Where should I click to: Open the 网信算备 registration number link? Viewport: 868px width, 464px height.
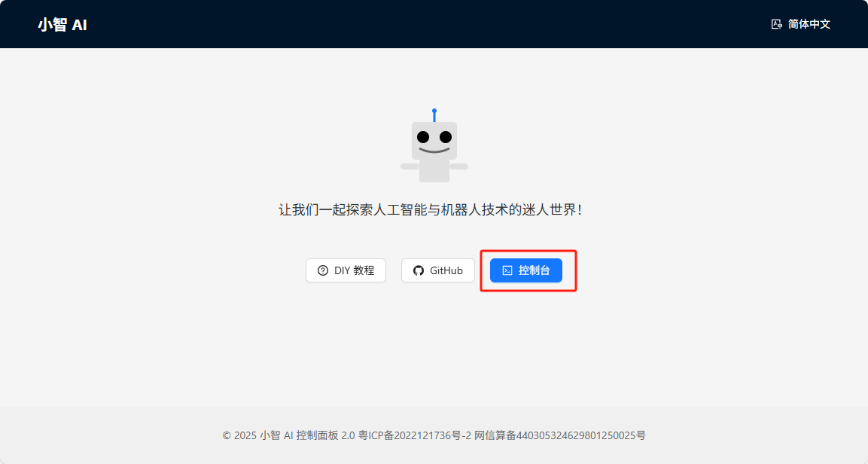point(559,436)
